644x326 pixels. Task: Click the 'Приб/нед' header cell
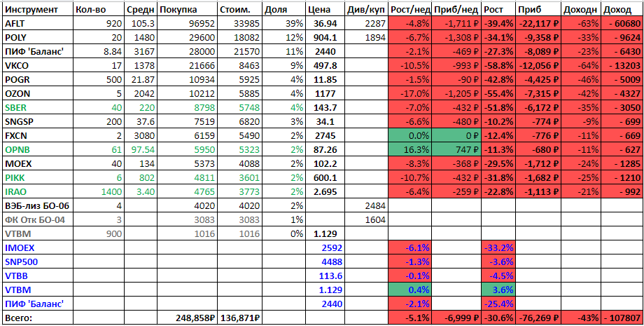(x=457, y=10)
